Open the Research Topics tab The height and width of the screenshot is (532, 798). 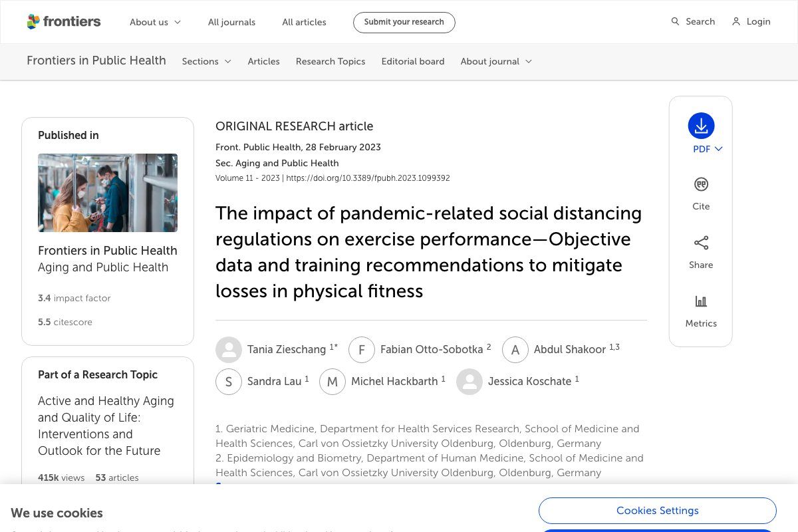[x=331, y=61]
